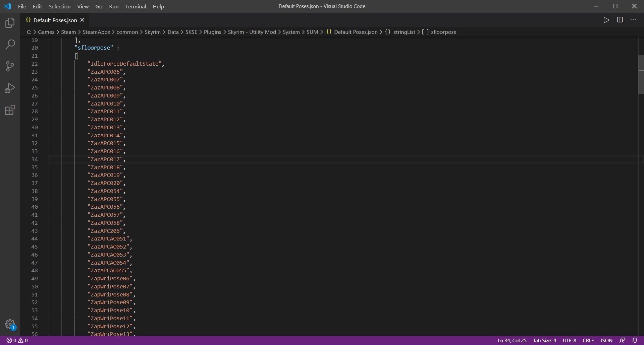Expand the Games breadcrumb segment

click(46, 32)
